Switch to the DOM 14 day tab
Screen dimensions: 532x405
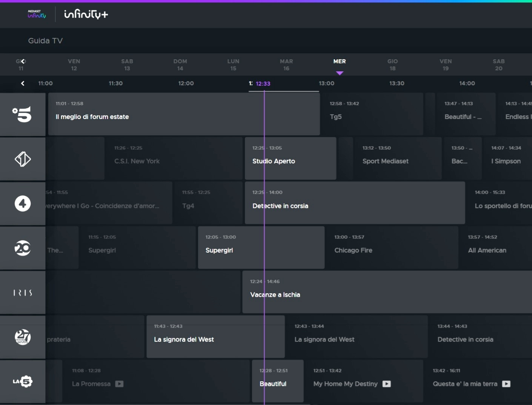coord(180,65)
